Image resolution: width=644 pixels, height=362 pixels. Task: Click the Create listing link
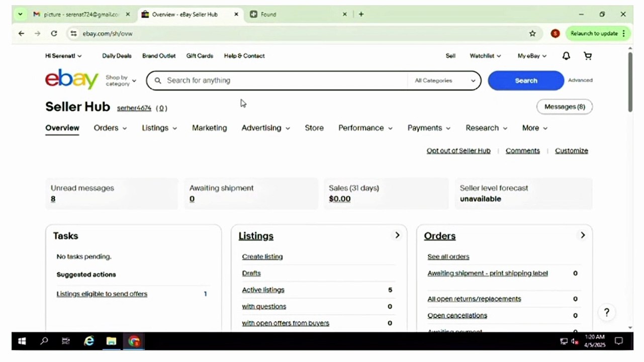tap(262, 256)
